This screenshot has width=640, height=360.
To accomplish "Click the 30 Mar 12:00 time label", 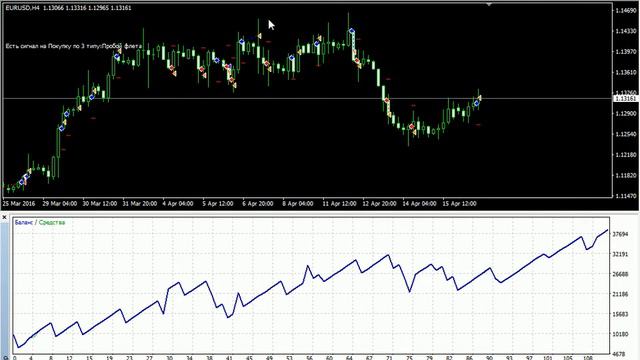I will (x=100, y=203).
